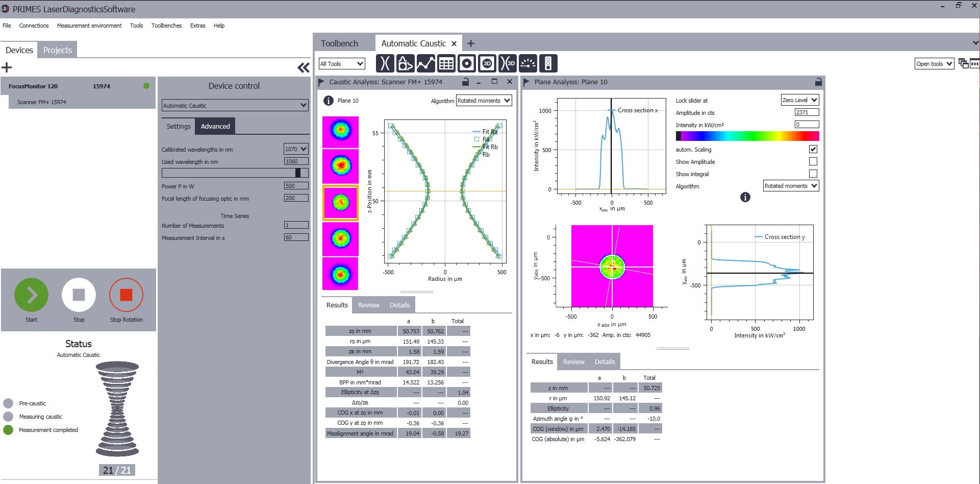Change the Lock slider at Zero Level dropdown
This screenshot has height=484, width=980.
[799, 100]
